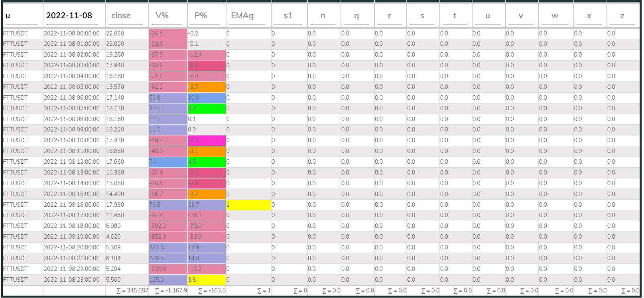
Task: Sort by the V% column header
Action: pos(162,16)
